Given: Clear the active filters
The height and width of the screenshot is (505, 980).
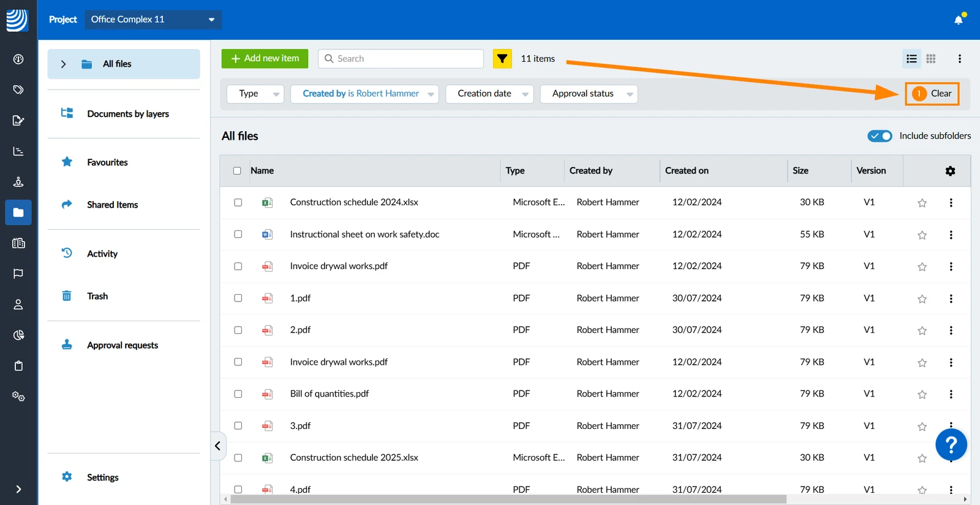Looking at the screenshot, I should (x=932, y=94).
